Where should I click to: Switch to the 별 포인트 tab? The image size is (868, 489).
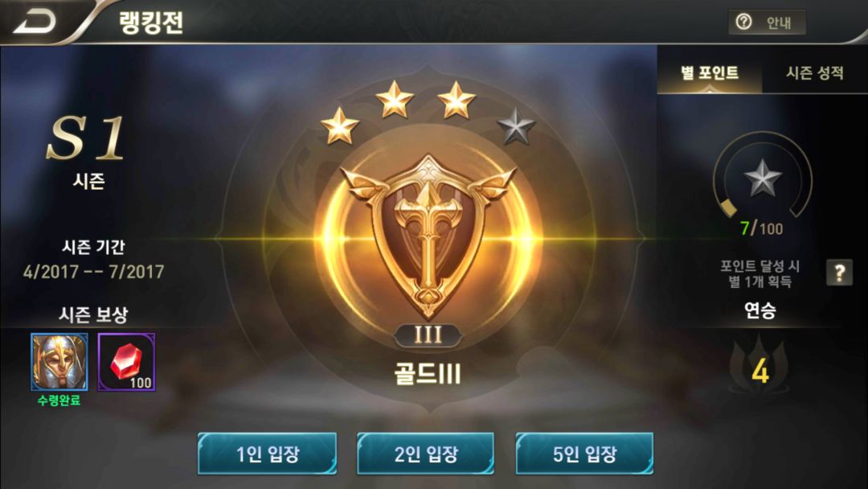pos(709,72)
